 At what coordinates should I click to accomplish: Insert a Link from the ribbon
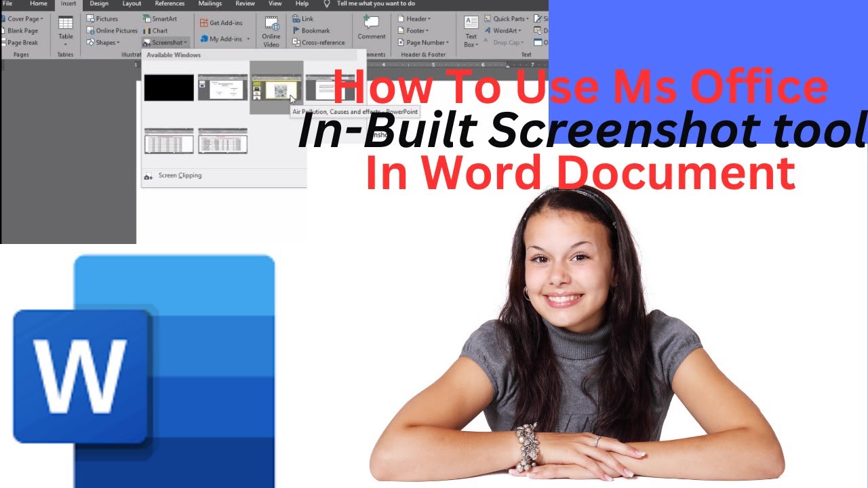pyautogui.click(x=303, y=19)
